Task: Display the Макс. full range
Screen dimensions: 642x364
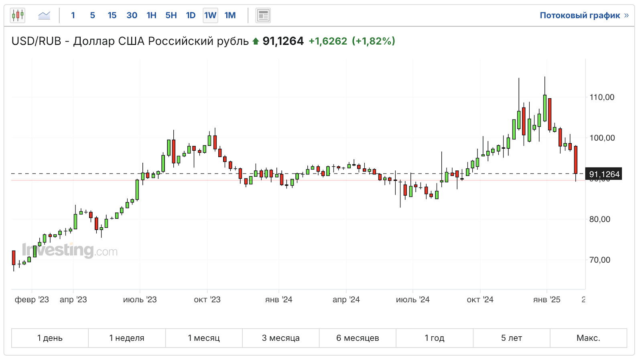Action: tap(588, 338)
